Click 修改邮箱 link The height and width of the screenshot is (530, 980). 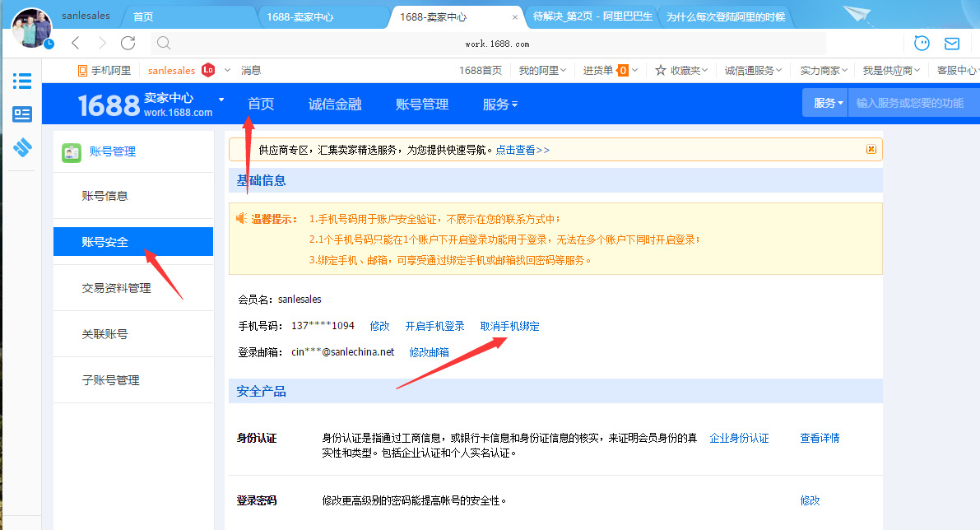[x=429, y=352]
